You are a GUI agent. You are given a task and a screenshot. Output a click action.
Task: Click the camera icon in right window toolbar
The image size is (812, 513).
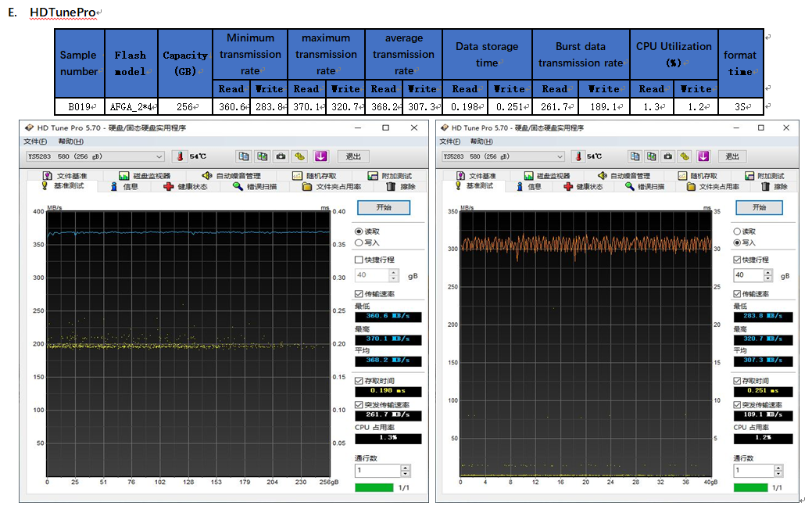click(x=668, y=156)
